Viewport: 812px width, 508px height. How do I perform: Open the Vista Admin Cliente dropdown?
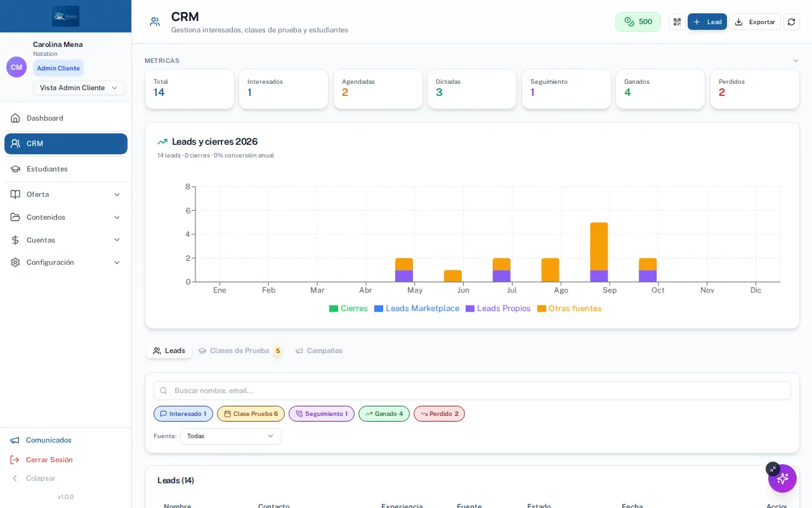coord(79,88)
